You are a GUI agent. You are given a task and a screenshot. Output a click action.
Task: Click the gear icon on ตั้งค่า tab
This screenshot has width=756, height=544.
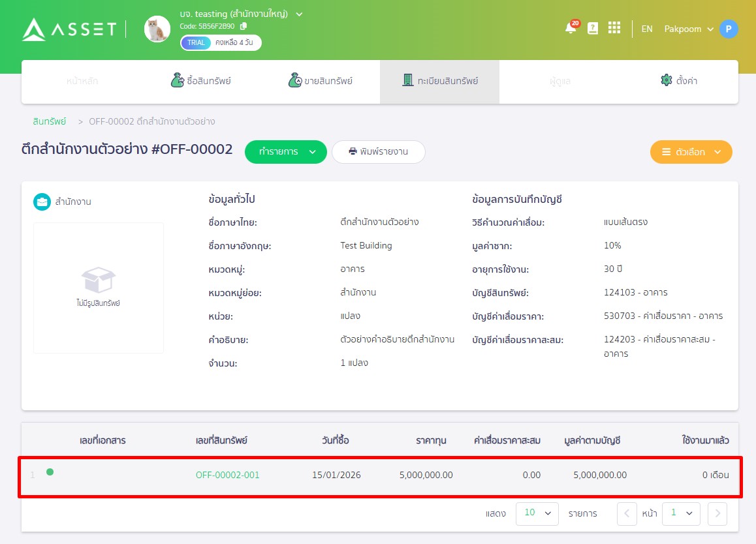click(666, 80)
